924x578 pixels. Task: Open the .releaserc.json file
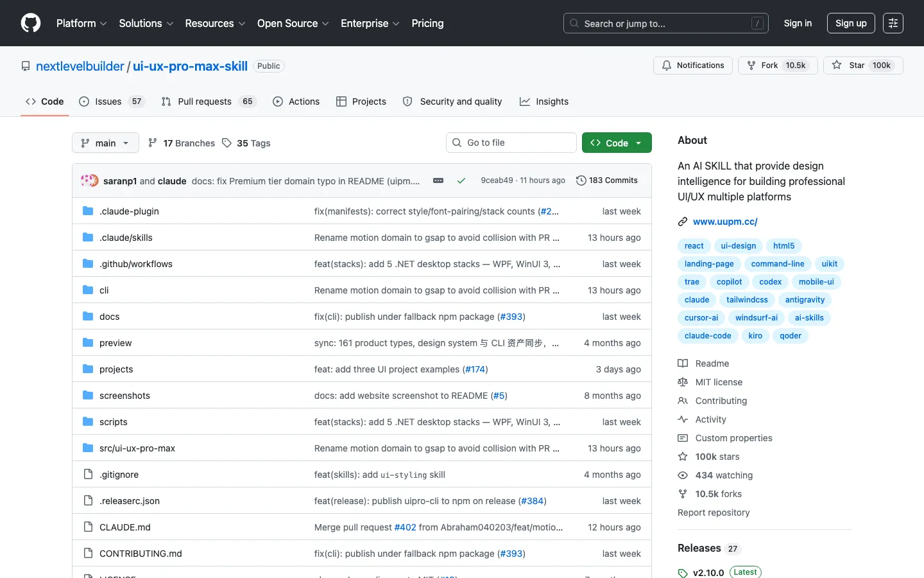click(x=130, y=501)
